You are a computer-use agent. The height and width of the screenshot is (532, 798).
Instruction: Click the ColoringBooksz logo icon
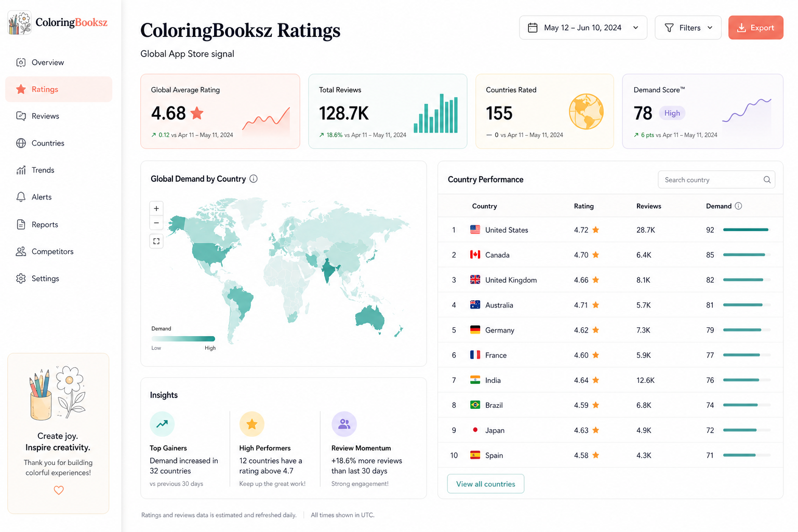20,23
